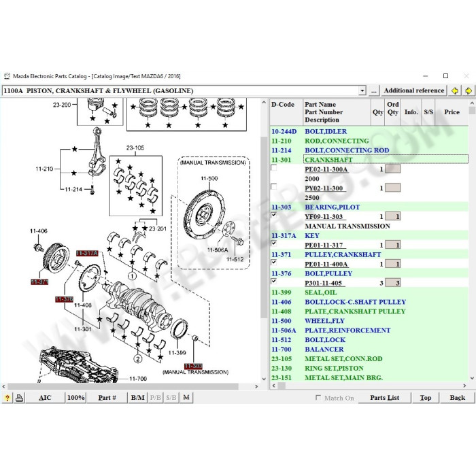Click the P301-11-405 part number link
Viewport: 476px width, 476px height.
point(324,283)
